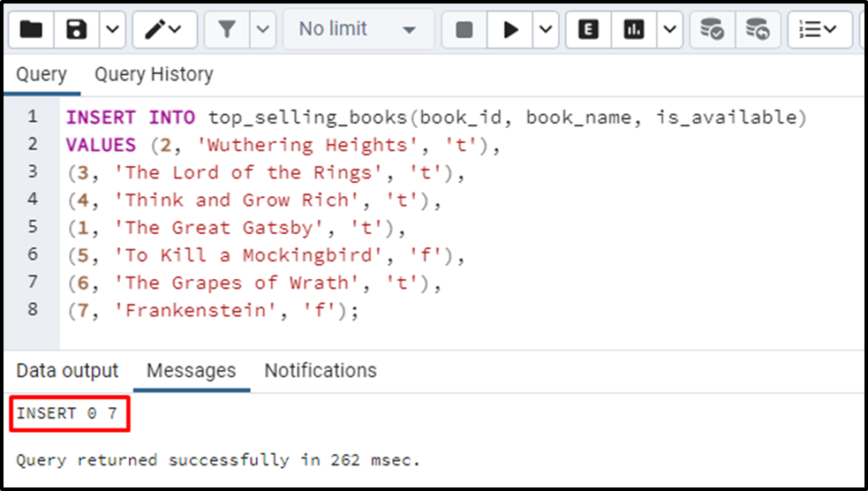Open the Notifications tab
This screenshot has width=868, height=491.
pyautogui.click(x=321, y=370)
